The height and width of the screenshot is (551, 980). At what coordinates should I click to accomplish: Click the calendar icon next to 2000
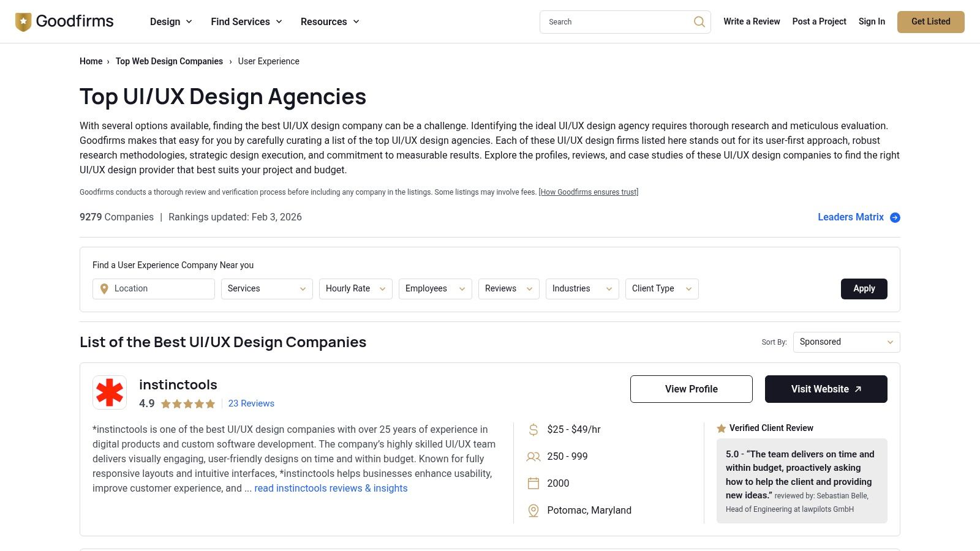coord(532,483)
